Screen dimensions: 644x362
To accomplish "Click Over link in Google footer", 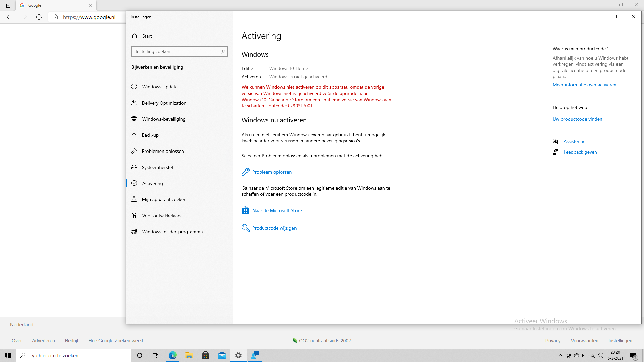I will pos(17,341).
